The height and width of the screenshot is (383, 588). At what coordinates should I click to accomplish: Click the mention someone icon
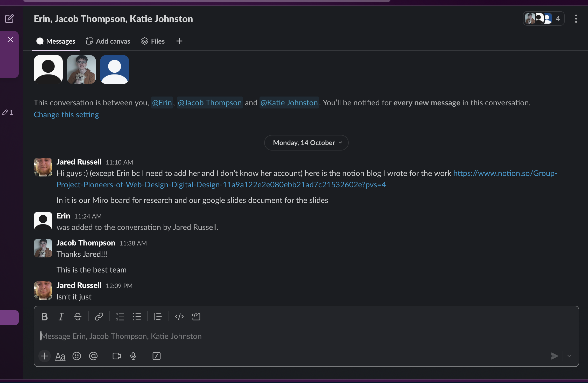tap(93, 356)
